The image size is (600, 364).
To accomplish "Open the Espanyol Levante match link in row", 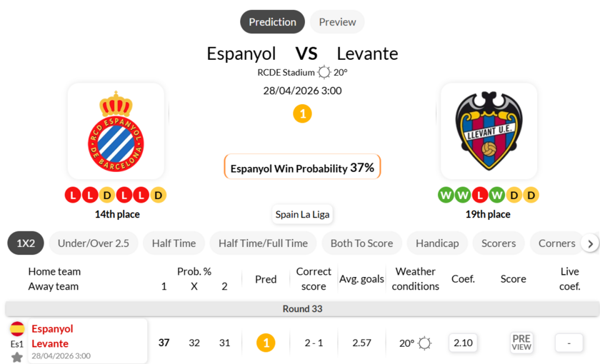I will pyautogui.click(x=52, y=336).
